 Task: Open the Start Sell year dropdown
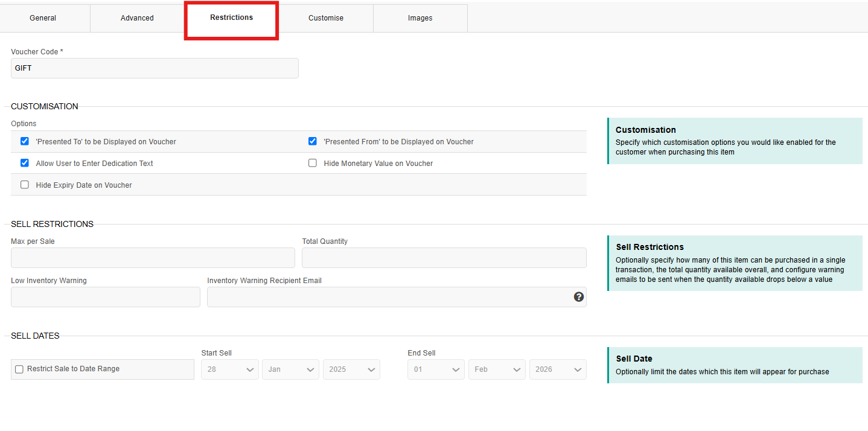[351, 369]
